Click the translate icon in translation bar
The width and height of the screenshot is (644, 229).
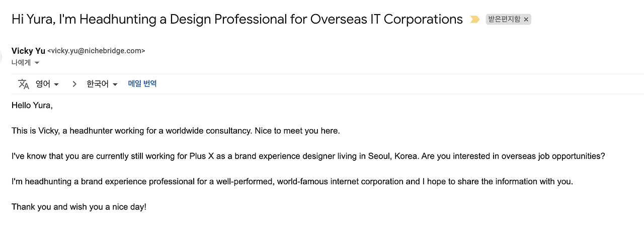(24, 84)
